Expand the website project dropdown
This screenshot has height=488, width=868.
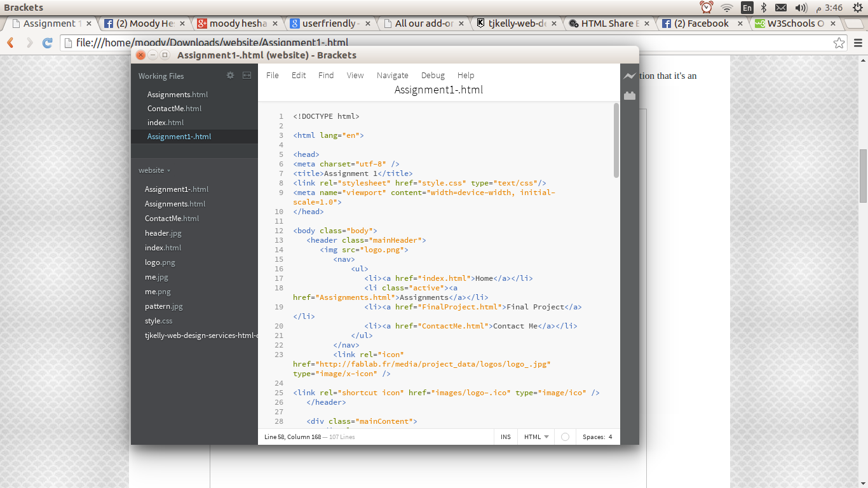pyautogui.click(x=154, y=170)
